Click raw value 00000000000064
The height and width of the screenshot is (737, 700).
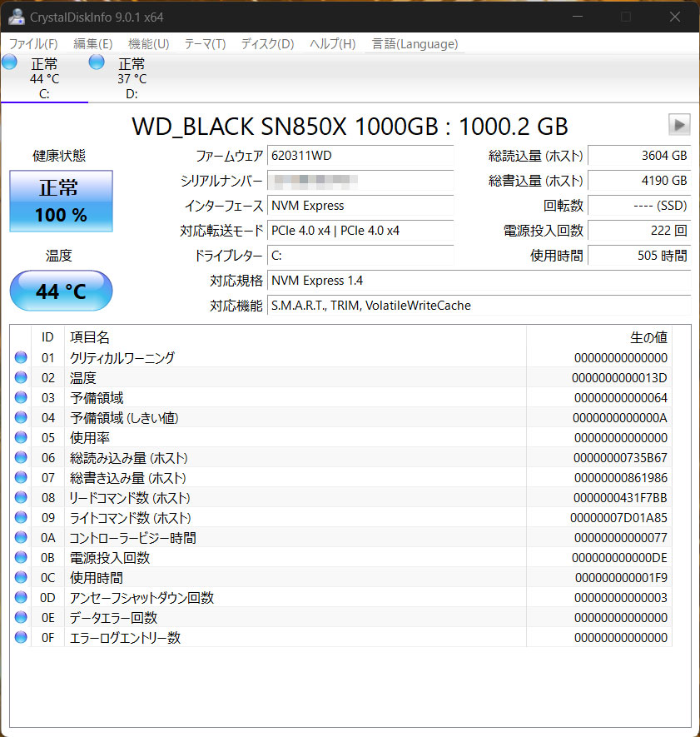pyautogui.click(x=621, y=397)
